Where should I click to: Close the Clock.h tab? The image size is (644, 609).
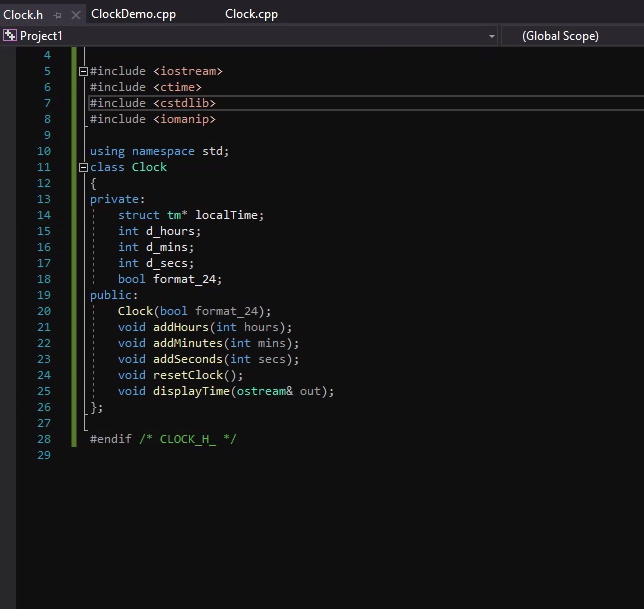(76, 15)
